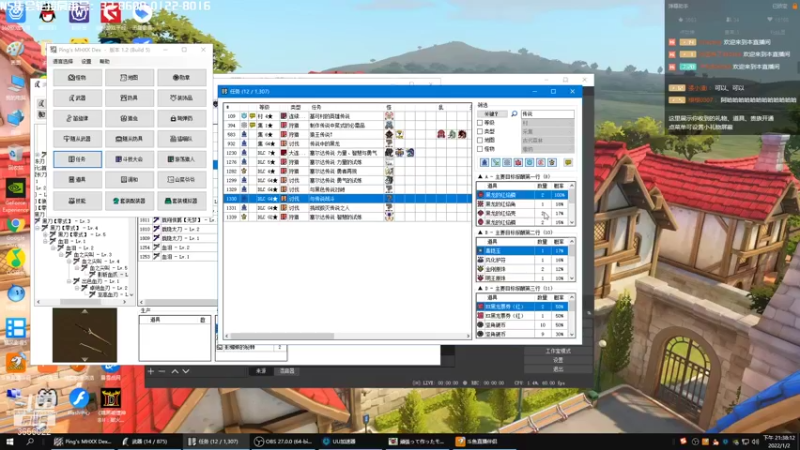Toggle the red filter icon in quest filters
This screenshot has height=450, width=800.
coord(518,162)
